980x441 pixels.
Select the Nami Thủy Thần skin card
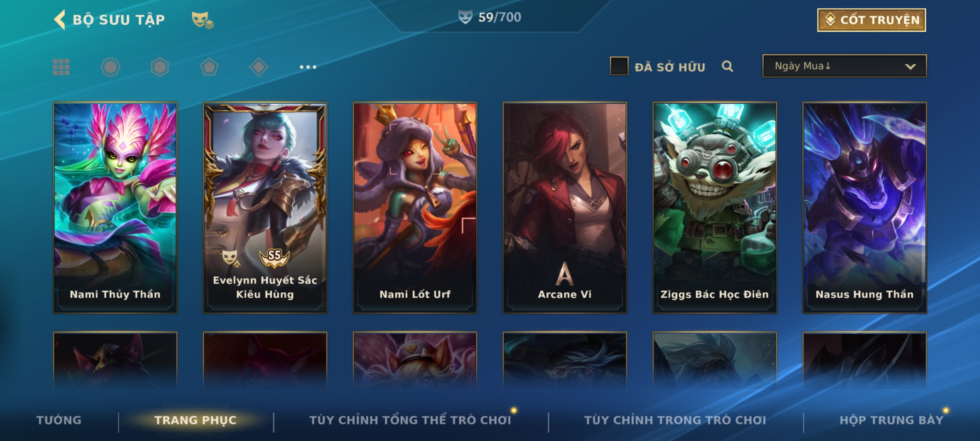click(x=115, y=208)
